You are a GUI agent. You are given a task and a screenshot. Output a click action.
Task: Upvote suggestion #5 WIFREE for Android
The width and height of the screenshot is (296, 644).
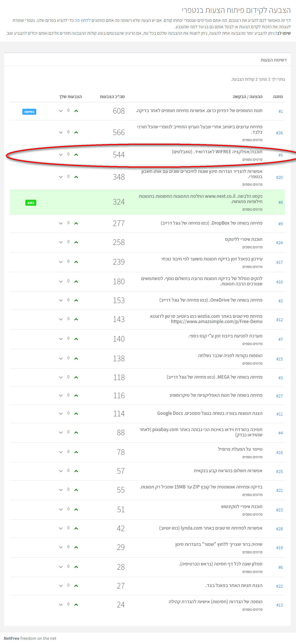(x=76, y=155)
